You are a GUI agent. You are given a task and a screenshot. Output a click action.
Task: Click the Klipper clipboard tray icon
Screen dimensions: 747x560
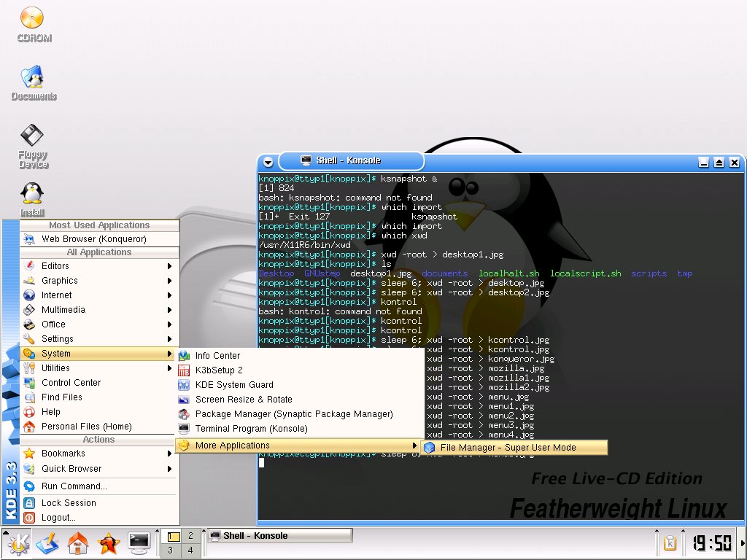(670, 542)
